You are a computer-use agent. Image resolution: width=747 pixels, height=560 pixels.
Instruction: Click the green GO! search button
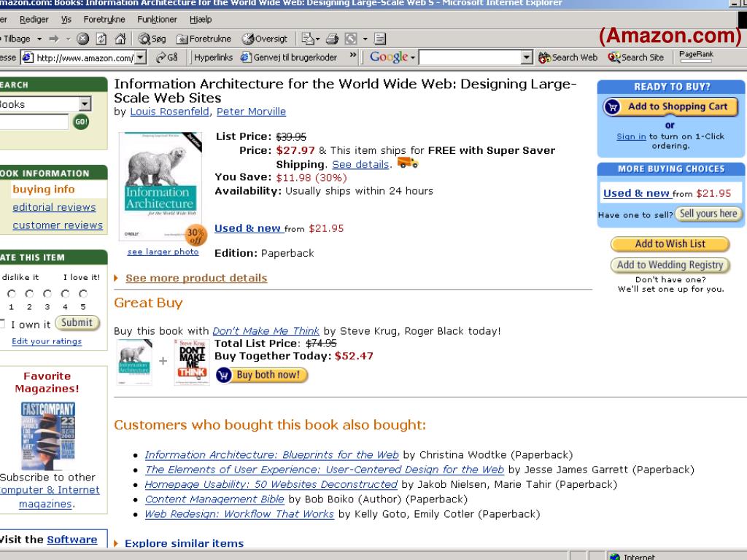(x=81, y=122)
